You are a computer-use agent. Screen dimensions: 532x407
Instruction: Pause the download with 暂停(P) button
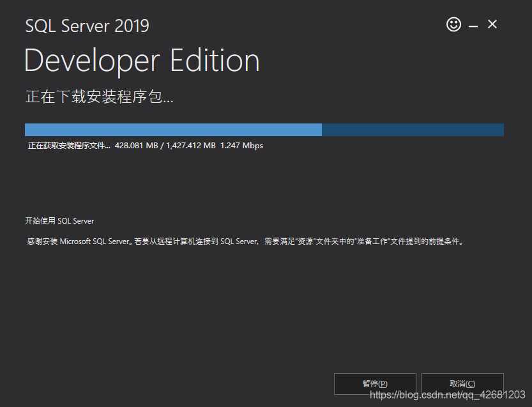375,384
